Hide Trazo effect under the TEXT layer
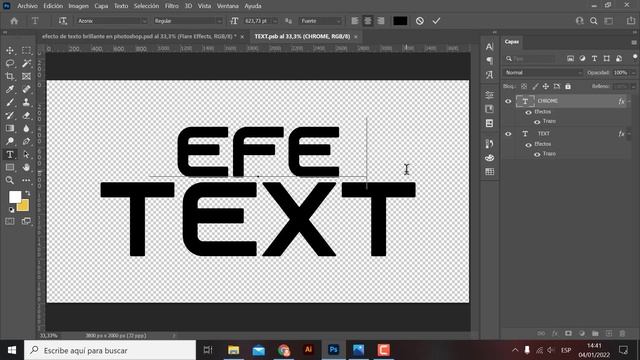This screenshot has height=360, width=640. pos(537,154)
